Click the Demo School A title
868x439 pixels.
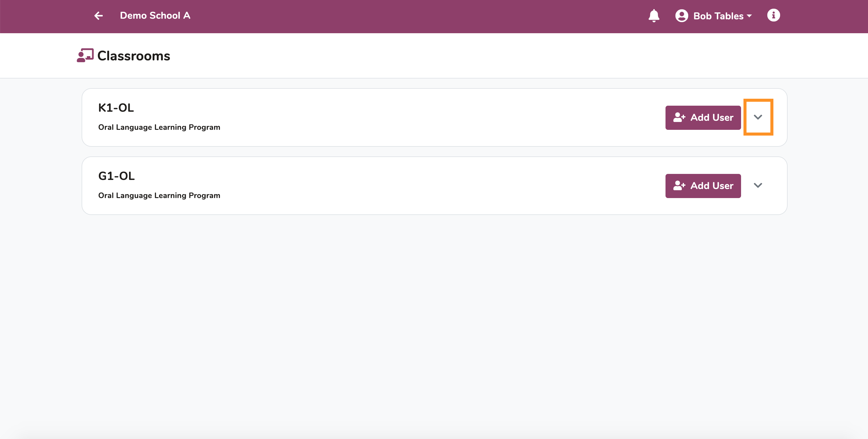(155, 15)
